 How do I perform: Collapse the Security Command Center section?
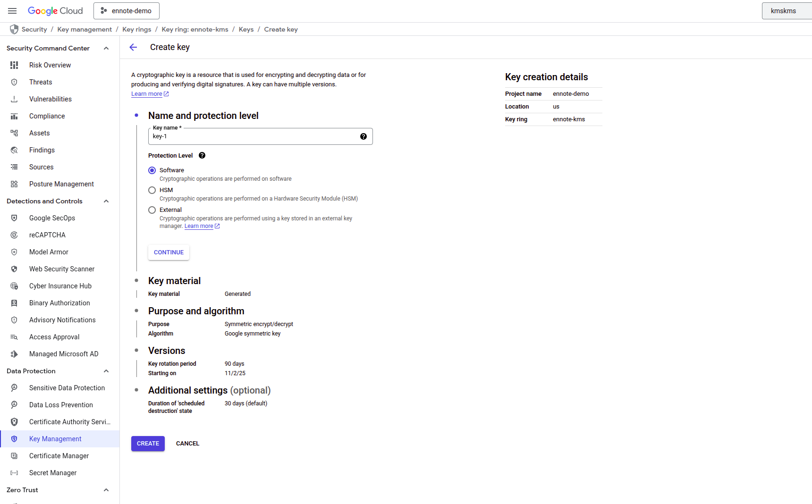[106, 48]
